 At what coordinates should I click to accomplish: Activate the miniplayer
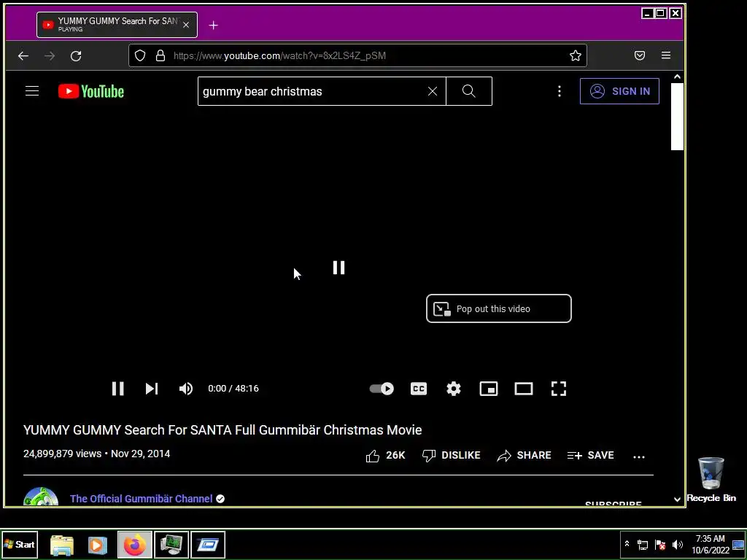[x=488, y=389]
